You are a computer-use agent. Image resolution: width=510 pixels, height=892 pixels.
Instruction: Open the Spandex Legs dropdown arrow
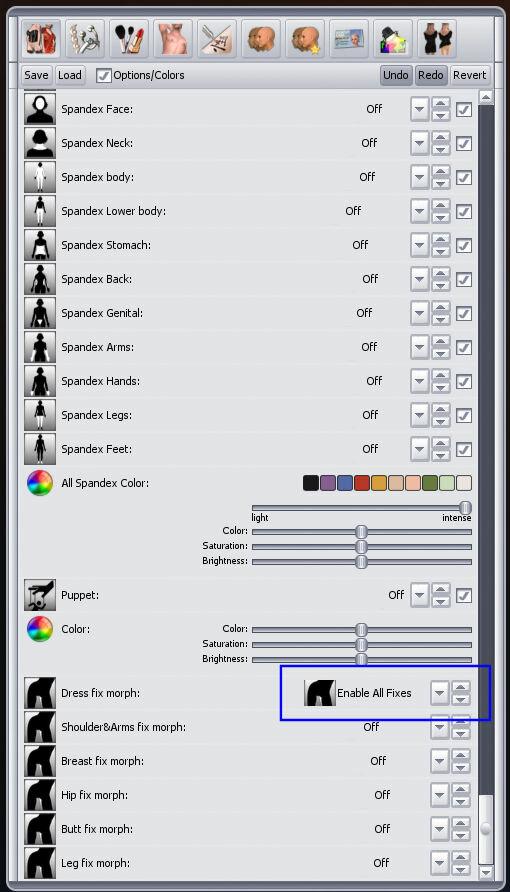(x=420, y=416)
